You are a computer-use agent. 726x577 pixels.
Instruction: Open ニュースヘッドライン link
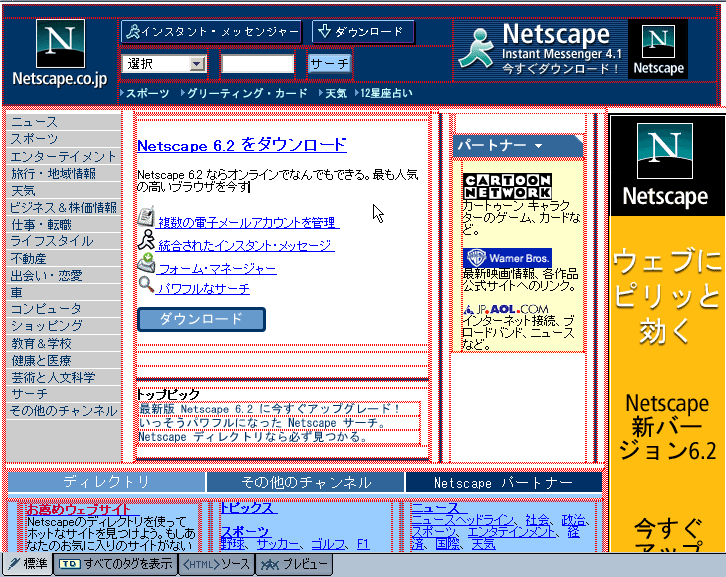pos(463,520)
